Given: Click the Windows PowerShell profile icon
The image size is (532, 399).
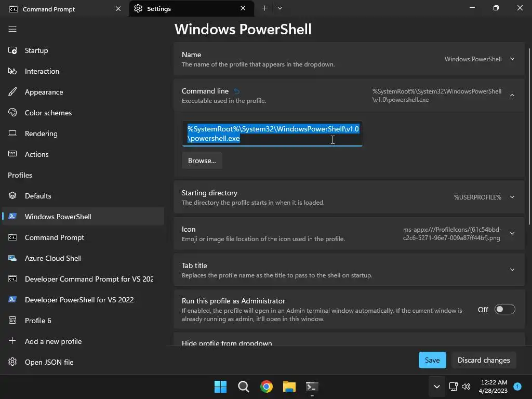Looking at the screenshot, I should 12,217.
